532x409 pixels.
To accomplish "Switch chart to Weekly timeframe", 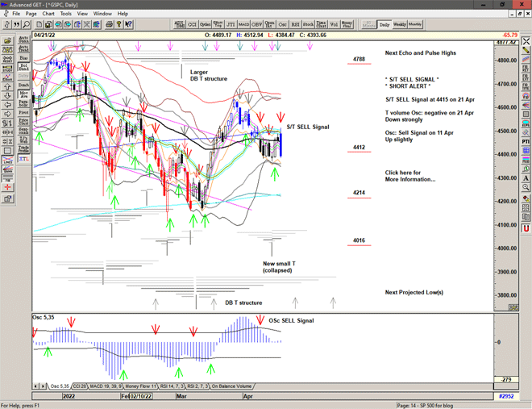I will click(x=400, y=24).
